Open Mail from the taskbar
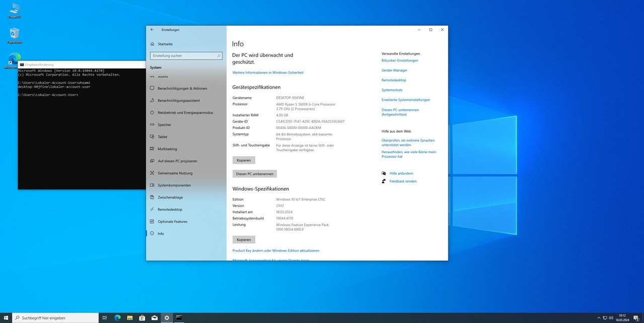644x323 pixels. coord(154,318)
